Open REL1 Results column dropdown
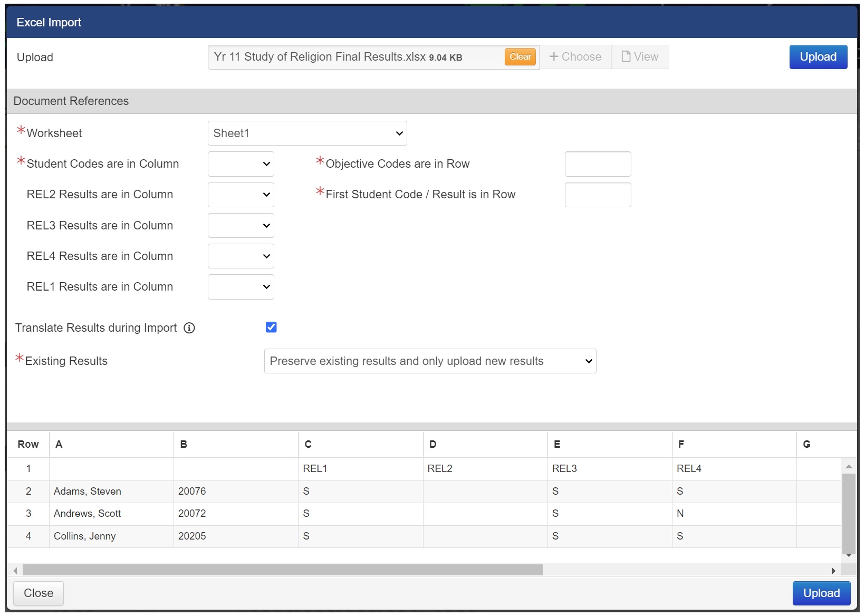 241,287
